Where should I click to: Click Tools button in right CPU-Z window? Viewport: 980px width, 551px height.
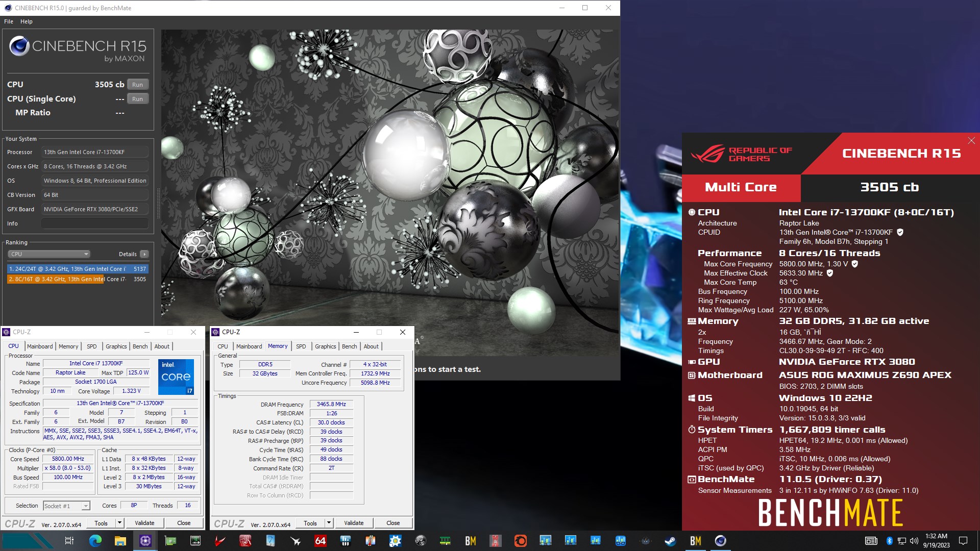pyautogui.click(x=310, y=523)
